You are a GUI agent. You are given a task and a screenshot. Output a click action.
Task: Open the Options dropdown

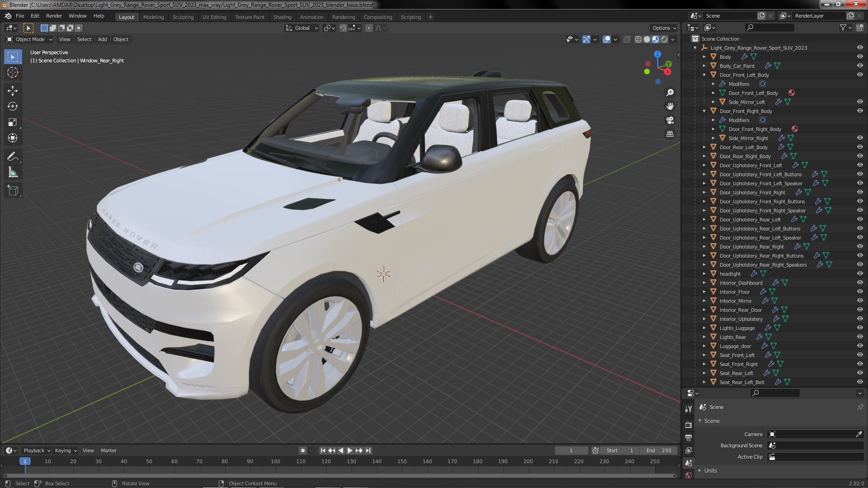(x=664, y=28)
